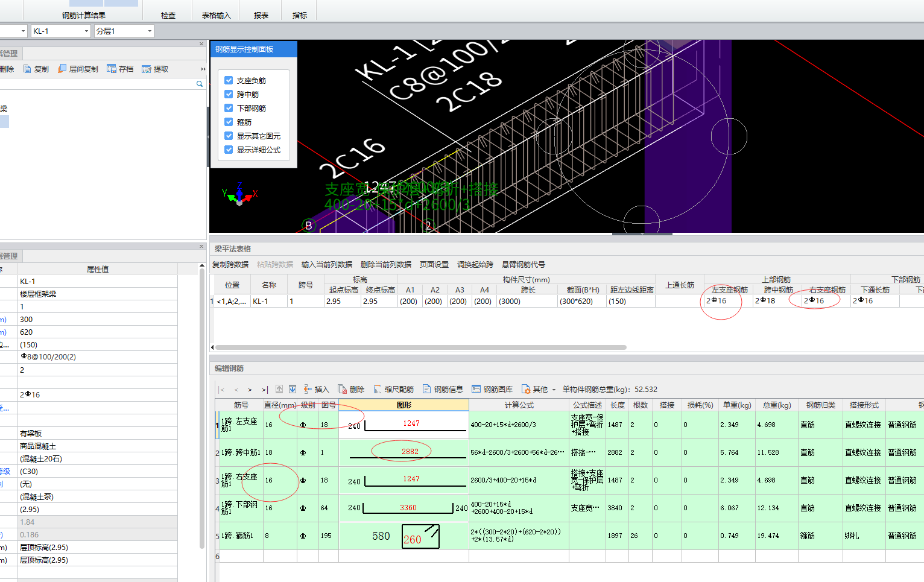Toggle 显示详细公式 (show detailed formulas) checkbox

coord(229,150)
